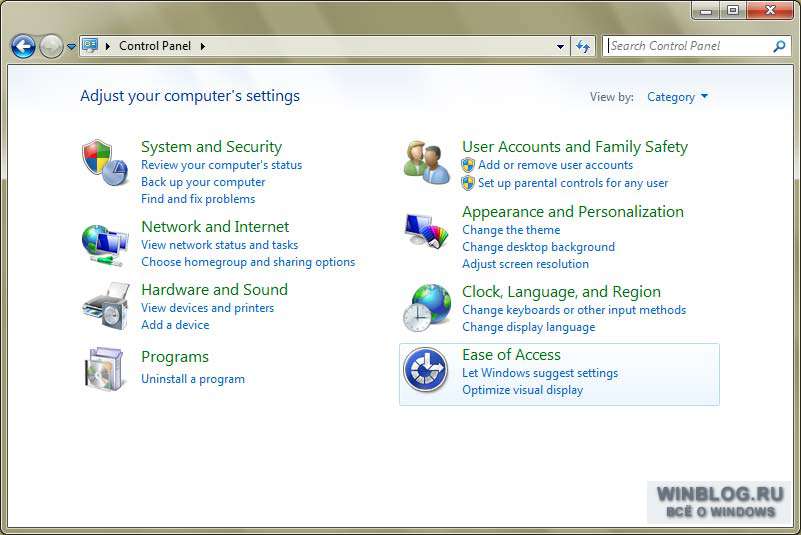Open Ease of Access heading

(511, 355)
